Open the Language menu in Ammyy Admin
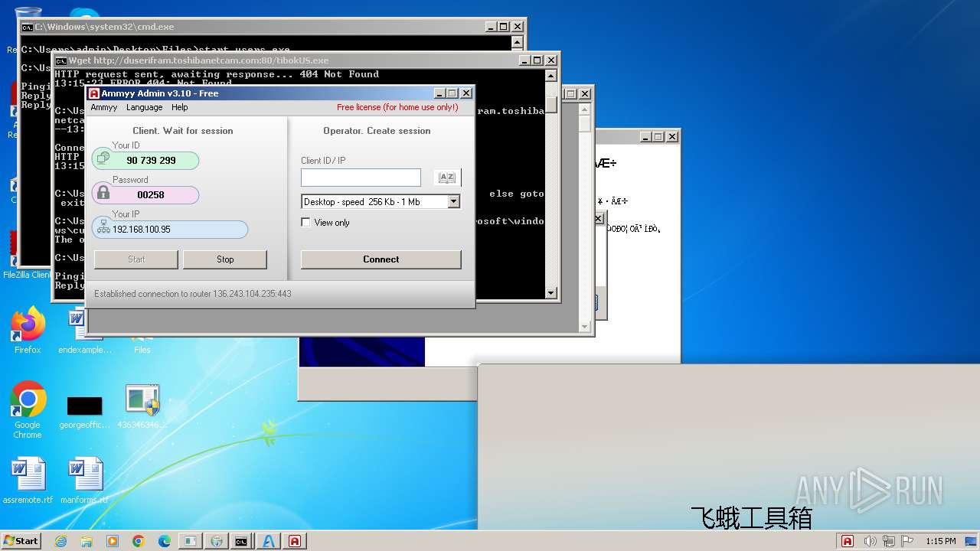The width and height of the screenshot is (980, 551). click(x=144, y=107)
